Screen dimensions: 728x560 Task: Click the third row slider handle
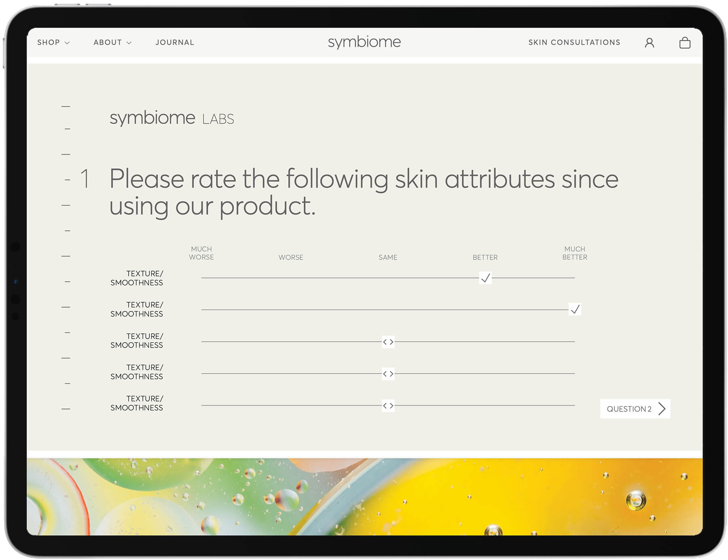[x=388, y=342]
